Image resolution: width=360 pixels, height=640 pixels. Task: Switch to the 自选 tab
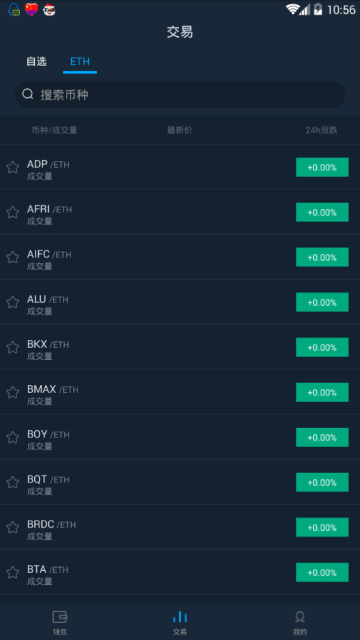[36, 62]
